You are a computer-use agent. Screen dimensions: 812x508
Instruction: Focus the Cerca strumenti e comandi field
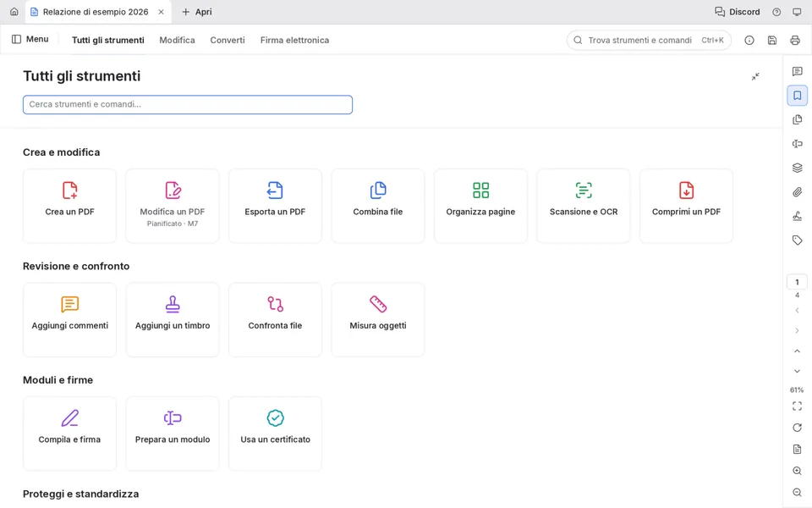pos(188,105)
